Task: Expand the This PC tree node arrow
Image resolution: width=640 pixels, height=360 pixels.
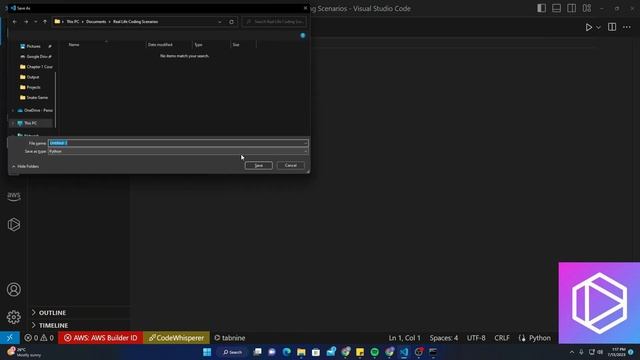Action: click(x=13, y=123)
